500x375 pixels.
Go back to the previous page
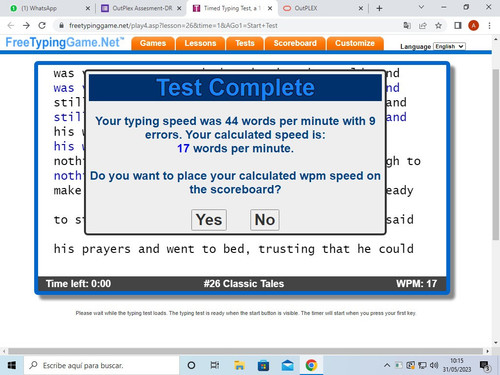[11, 26]
